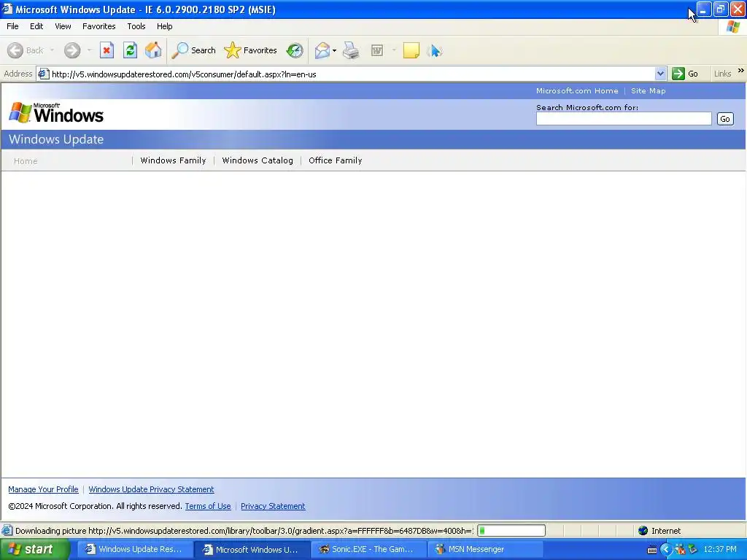Open the History clock icon

click(295, 50)
